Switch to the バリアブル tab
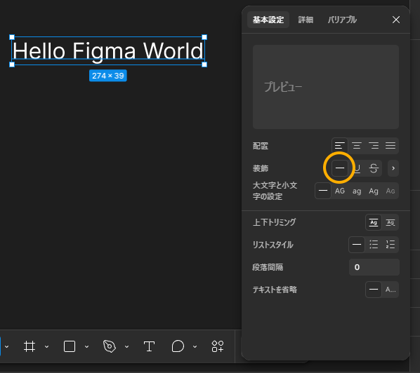The width and height of the screenshot is (420, 373). 342,20
